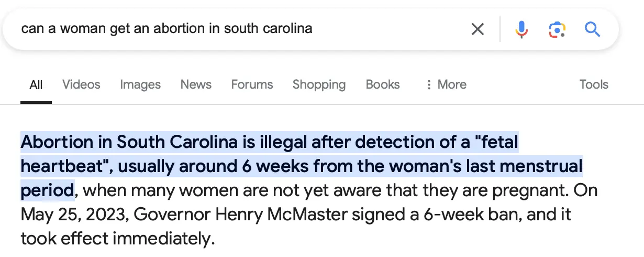
Task: Open the Tools options
Action: tap(594, 84)
